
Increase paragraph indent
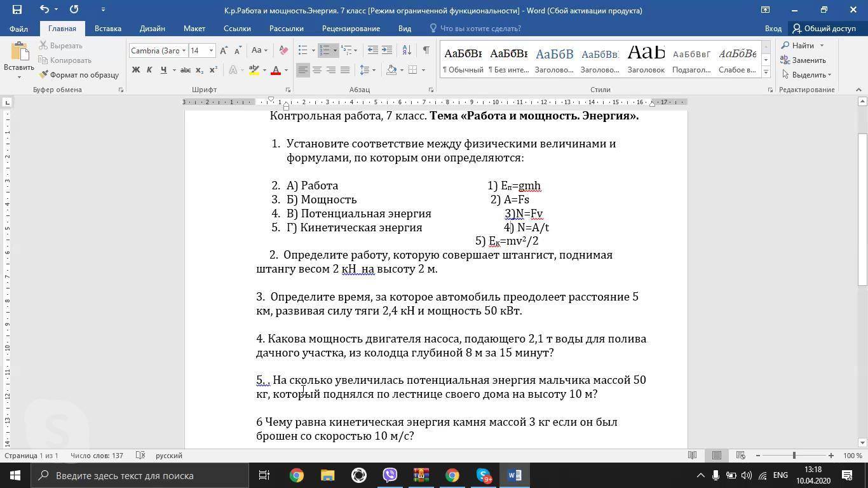pyautogui.click(x=387, y=50)
